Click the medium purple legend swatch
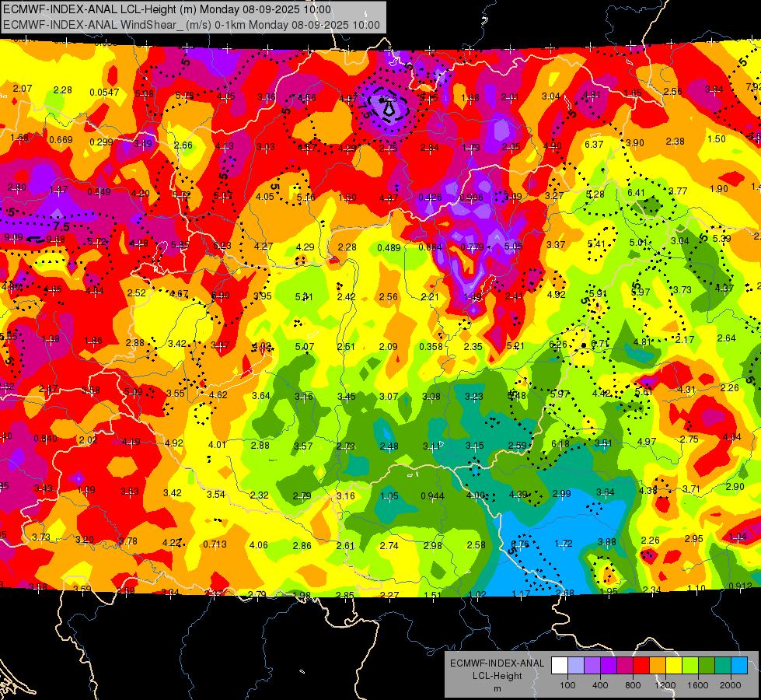 point(592,666)
